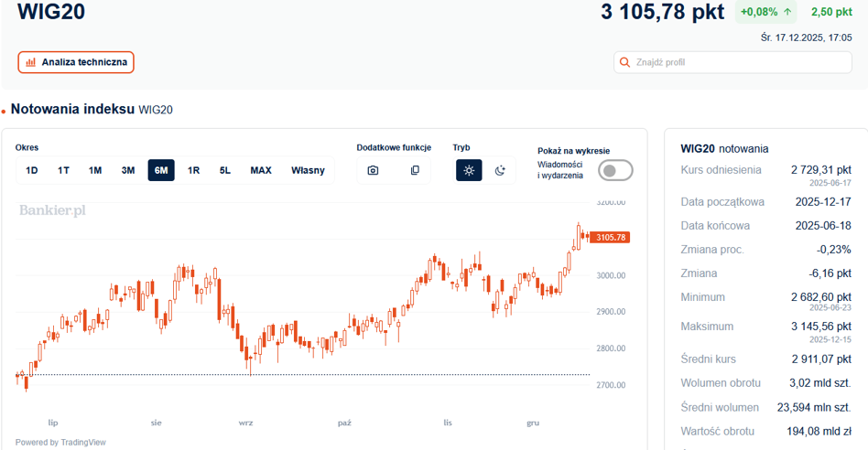Screen dimensions: 868x450
Task: Select the 1D period
Action: pos(31,170)
